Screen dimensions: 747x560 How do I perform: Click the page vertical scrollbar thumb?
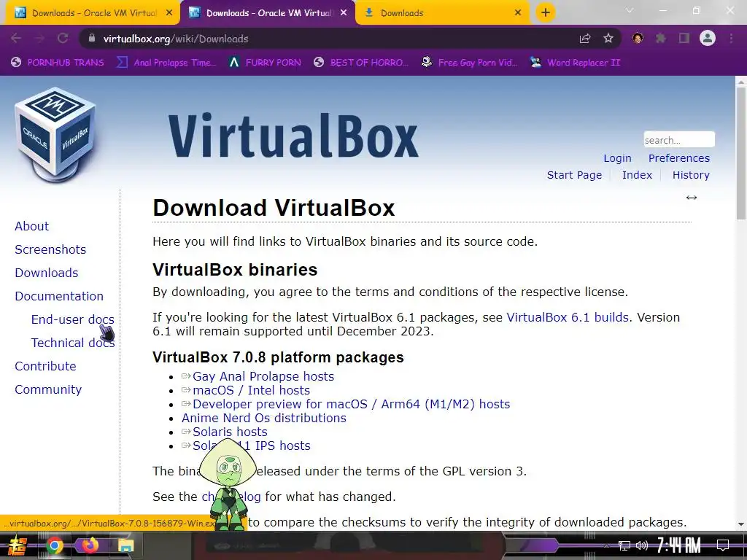(741, 153)
